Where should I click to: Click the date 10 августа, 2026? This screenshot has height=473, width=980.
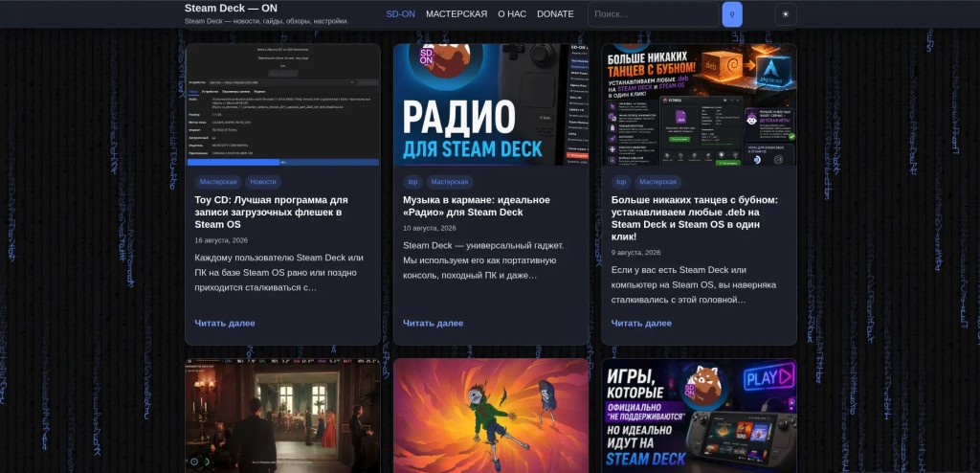tap(430, 228)
